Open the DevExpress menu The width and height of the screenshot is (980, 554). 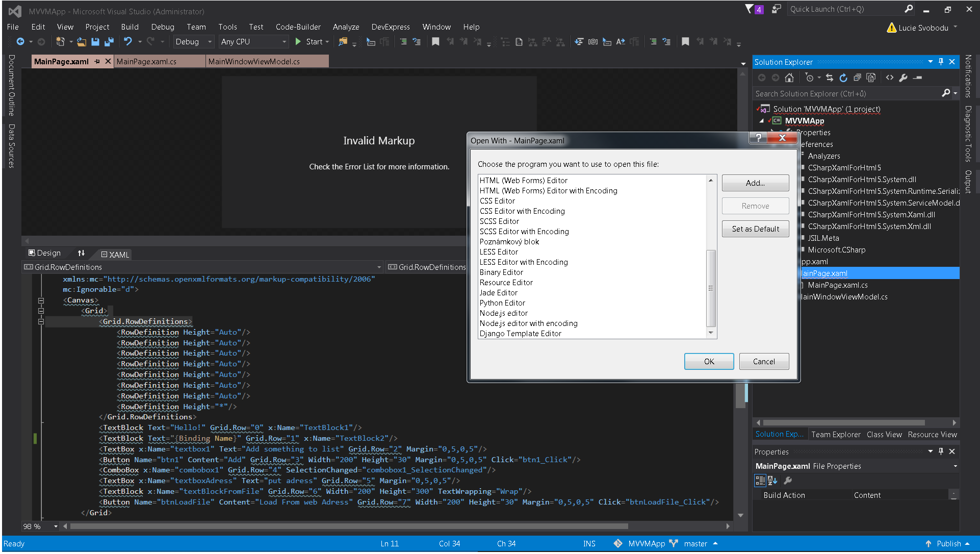(390, 27)
